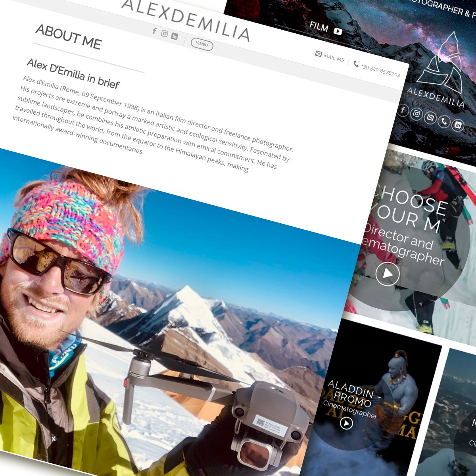Click the circled phone icon under the logo
This screenshot has height=476, width=476.
tap(444, 121)
